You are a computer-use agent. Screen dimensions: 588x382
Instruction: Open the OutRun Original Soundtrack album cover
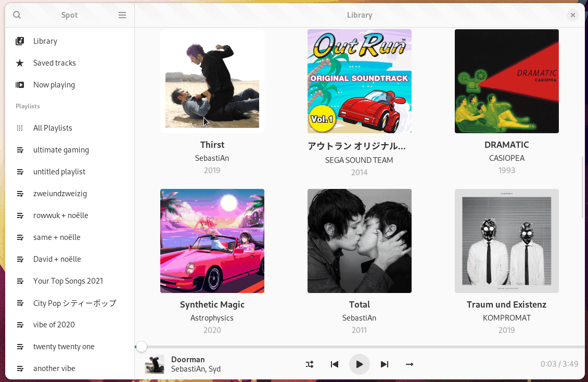(x=359, y=81)
